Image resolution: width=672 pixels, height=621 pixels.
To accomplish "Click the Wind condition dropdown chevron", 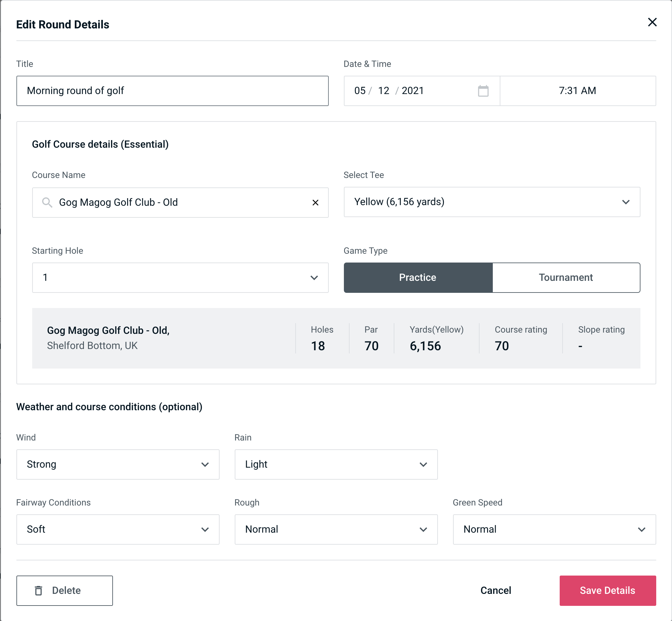I will pos(204,465).
